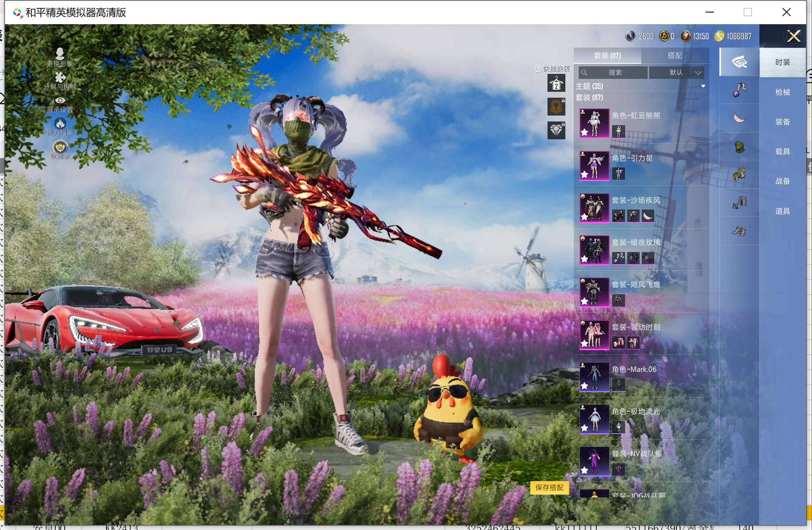The width and height of the screenshot is (812, 530).
Task: Switch to the 搭配 tab
Action: pos(675,56)
